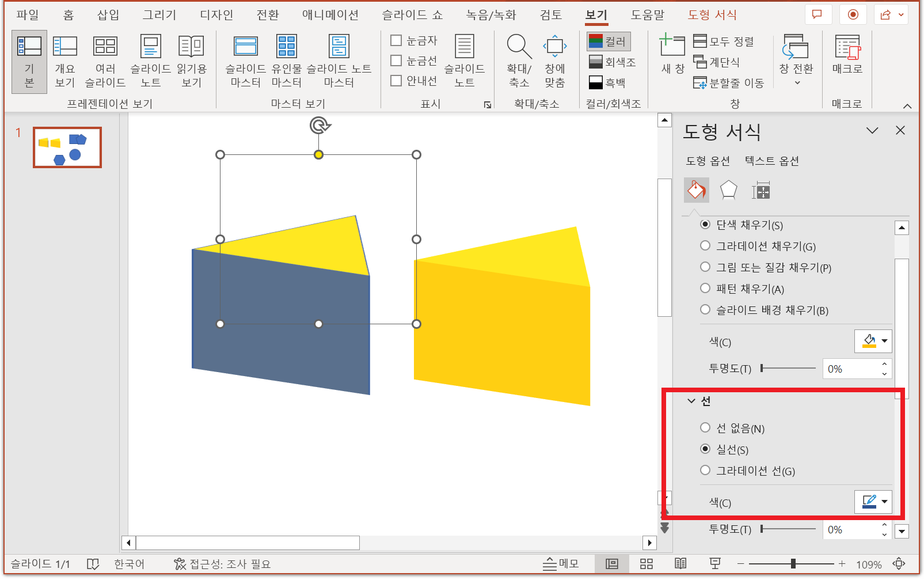The width and height of the screenshot is (924, 580).
Task: Open the fill 색 color dropdown
Action: coord(873,342)
